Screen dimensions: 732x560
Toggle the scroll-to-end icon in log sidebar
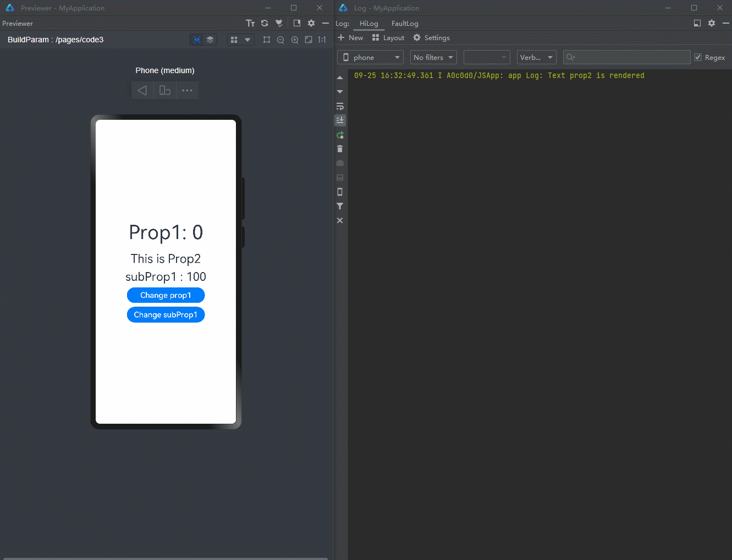[x=340, y=120]
